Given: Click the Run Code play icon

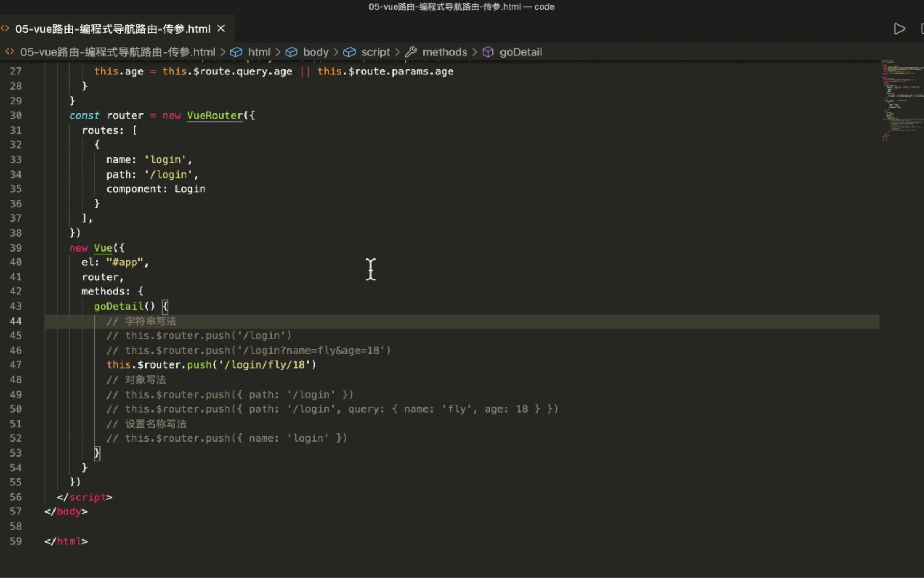Looking at the screenshot, I should point(899,29).
